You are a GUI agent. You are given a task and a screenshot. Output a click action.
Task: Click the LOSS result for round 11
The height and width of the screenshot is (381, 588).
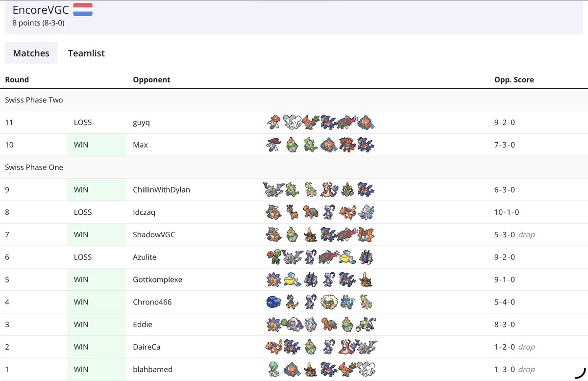click(x=82, y=123)
